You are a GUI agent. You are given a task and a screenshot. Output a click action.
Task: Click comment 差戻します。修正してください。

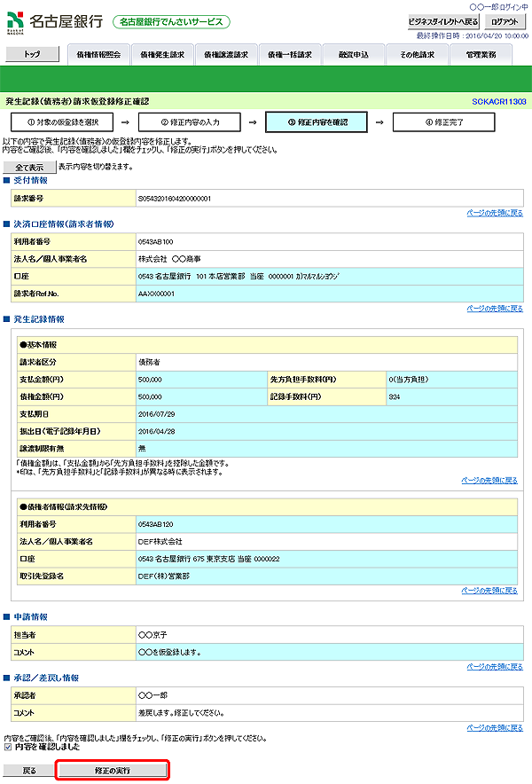(181, 713)
